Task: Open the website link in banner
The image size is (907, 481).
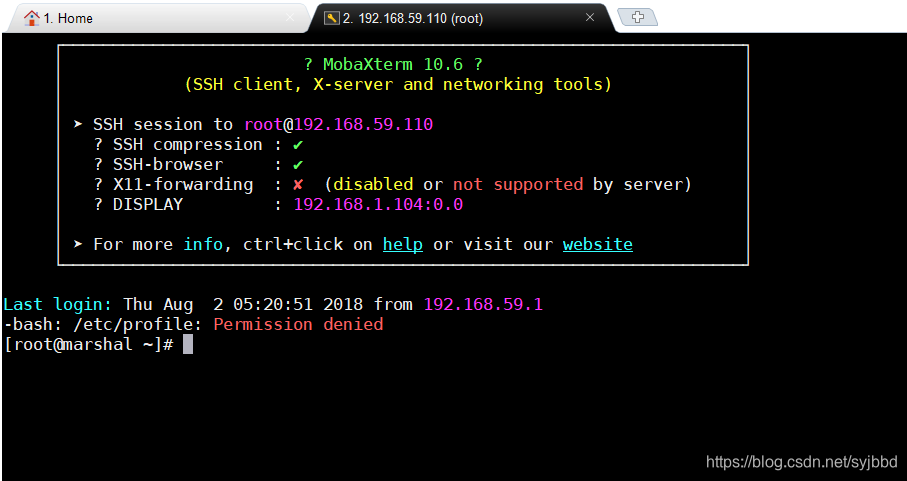Action: (x=598, y=245)
